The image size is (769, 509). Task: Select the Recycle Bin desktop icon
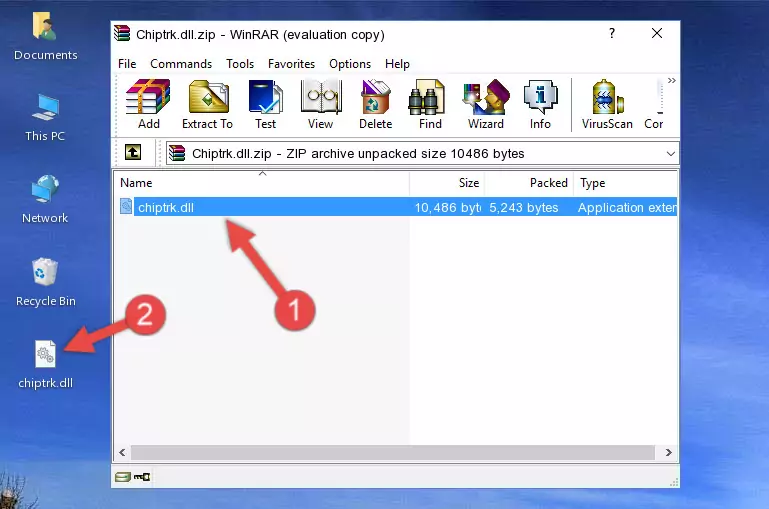click(46, 283)
